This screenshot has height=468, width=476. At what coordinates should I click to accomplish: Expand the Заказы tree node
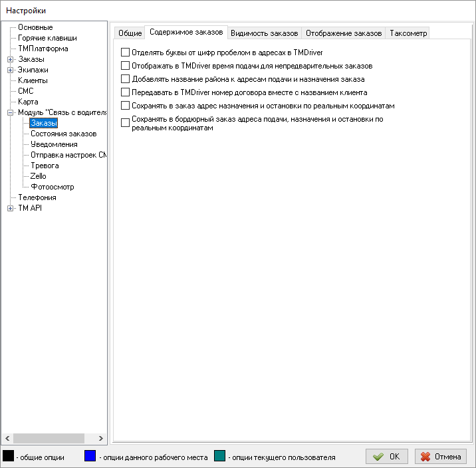pos(10,59)
